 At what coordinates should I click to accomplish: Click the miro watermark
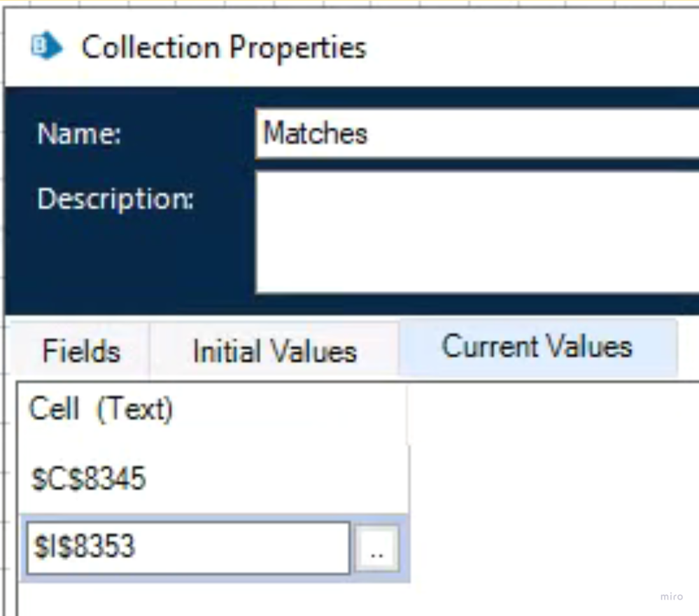[671, 596]
